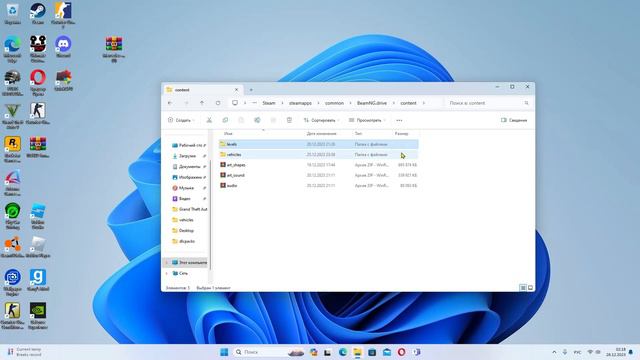
Task: Add a new Explorer tab
Action: click(251, 90)
